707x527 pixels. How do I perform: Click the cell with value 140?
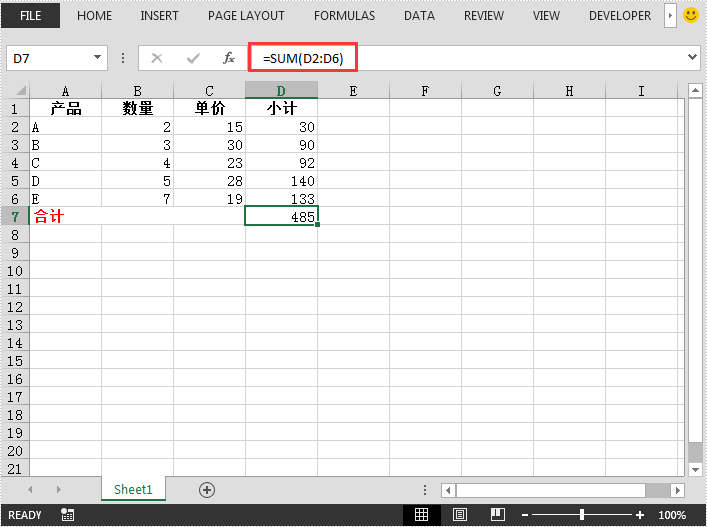tap(281, 180)
